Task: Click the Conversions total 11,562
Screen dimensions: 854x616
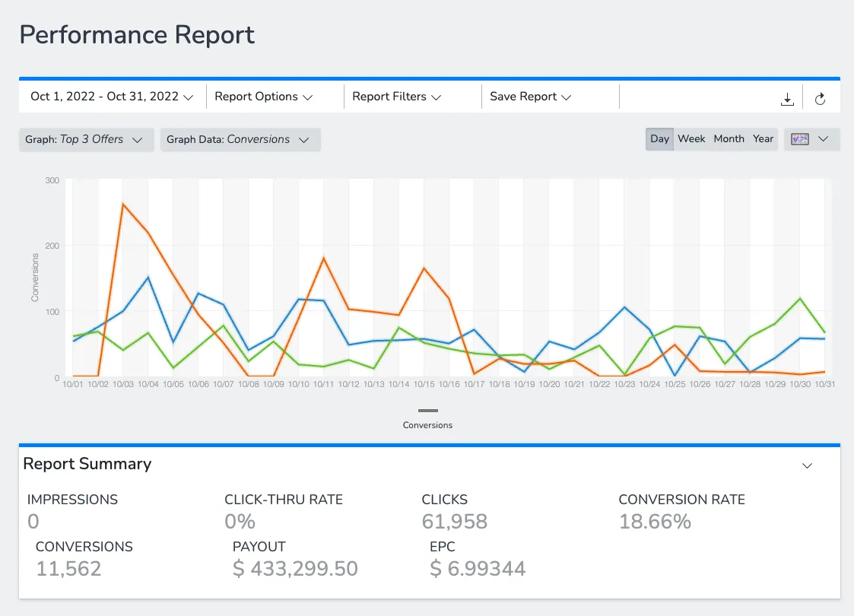Action: (x=68, y=569)
